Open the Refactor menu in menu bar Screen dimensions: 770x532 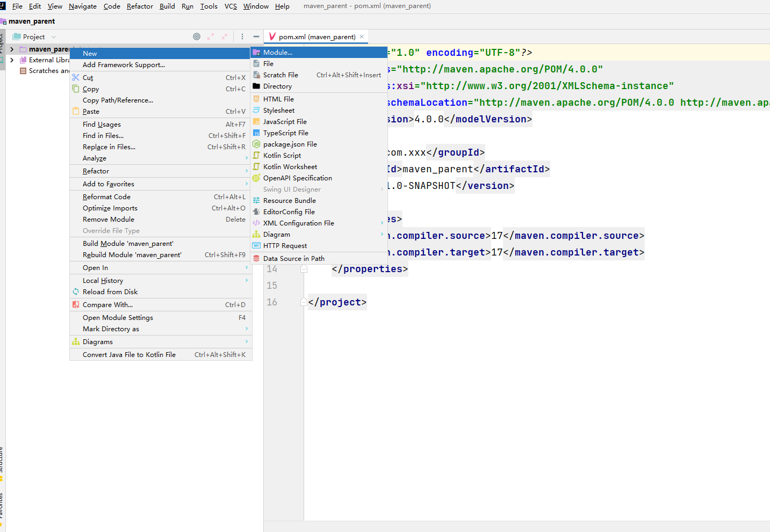click(x=140, y=6)
